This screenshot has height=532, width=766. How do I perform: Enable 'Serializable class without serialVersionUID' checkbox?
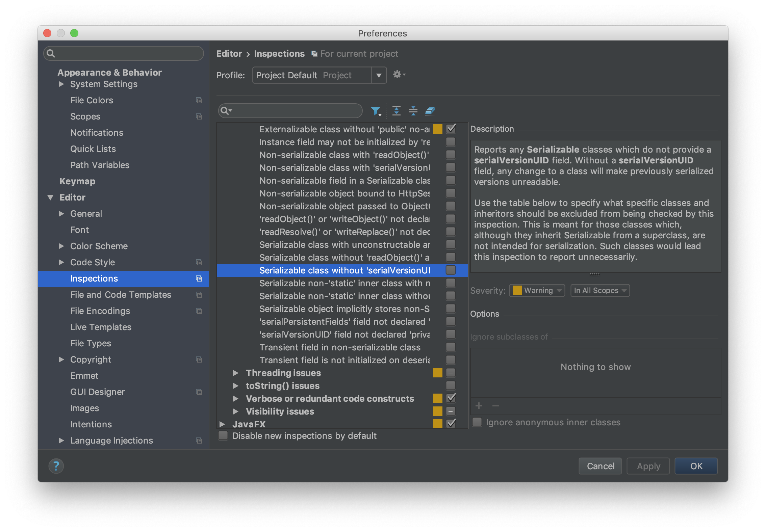click(x=451, y=270)
